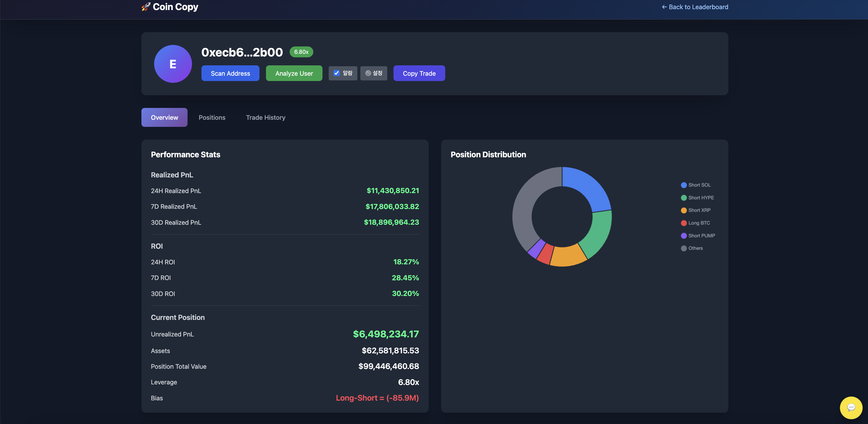Image resolution: width=868 pixels, height=424 pixels.
Task: Switch to the Positions tab
Action: (x=212, y=117)
